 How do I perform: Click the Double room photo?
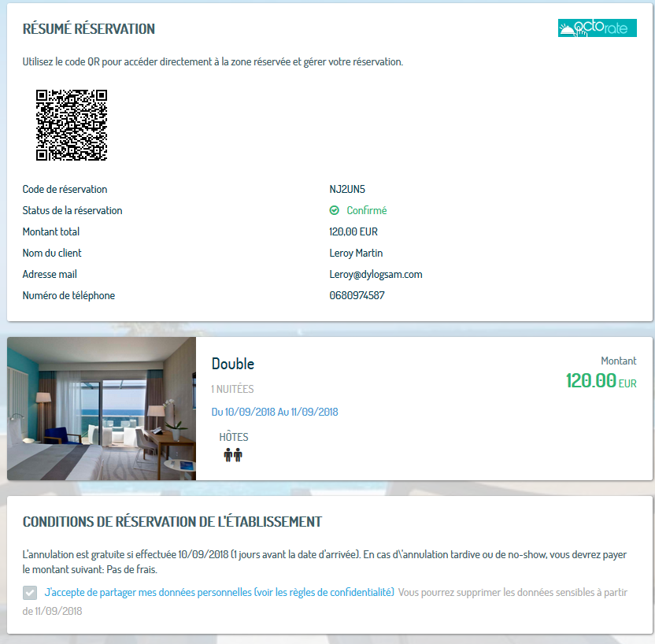[x=102, y=409]
